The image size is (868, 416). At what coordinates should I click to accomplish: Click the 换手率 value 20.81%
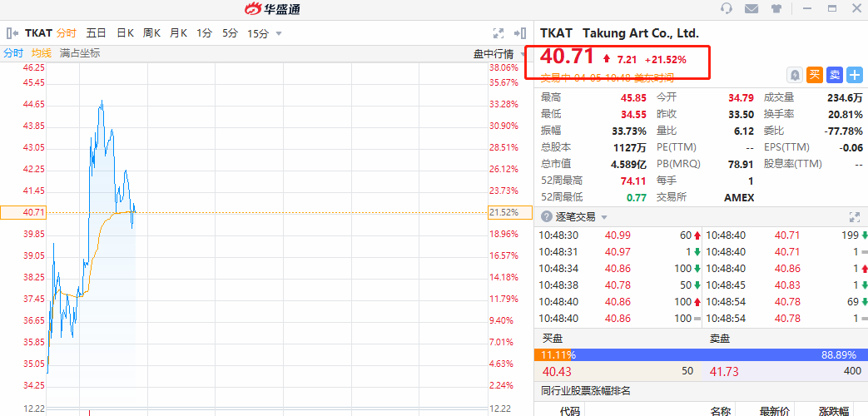pos(846,115)
